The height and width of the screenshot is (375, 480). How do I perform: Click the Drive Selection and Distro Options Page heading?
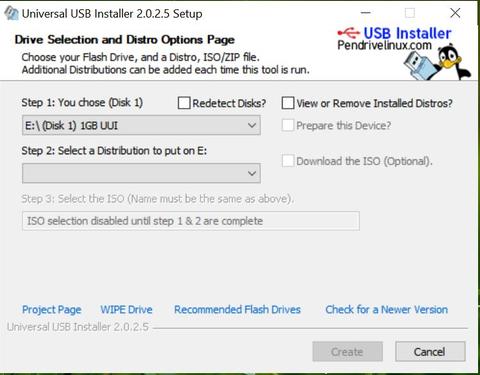(x=125, y=40)
